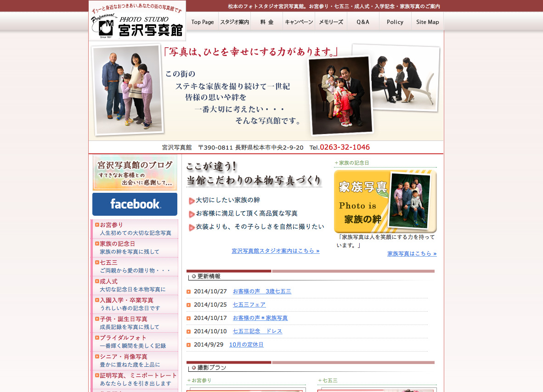
Task: Click the 宮沢写真館スタジオ案内はこちら link
Action: 275,251
